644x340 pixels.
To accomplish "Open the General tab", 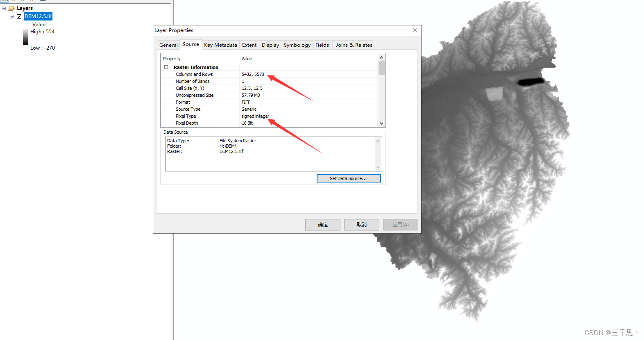I will coord(168,45).
